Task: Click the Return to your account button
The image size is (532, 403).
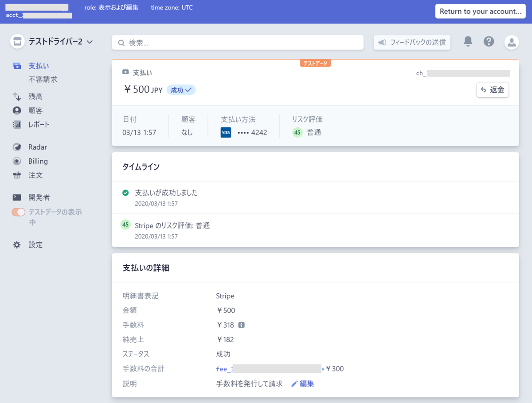Action: (x=481, y=12)
